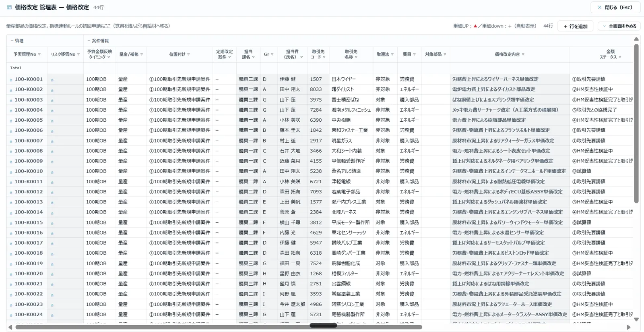Image resolution: width=644 pixels, height=332 pixels.
Task: Click リスク移管No lock icon in row 100-K0019
Action: (x=52, y=264)
